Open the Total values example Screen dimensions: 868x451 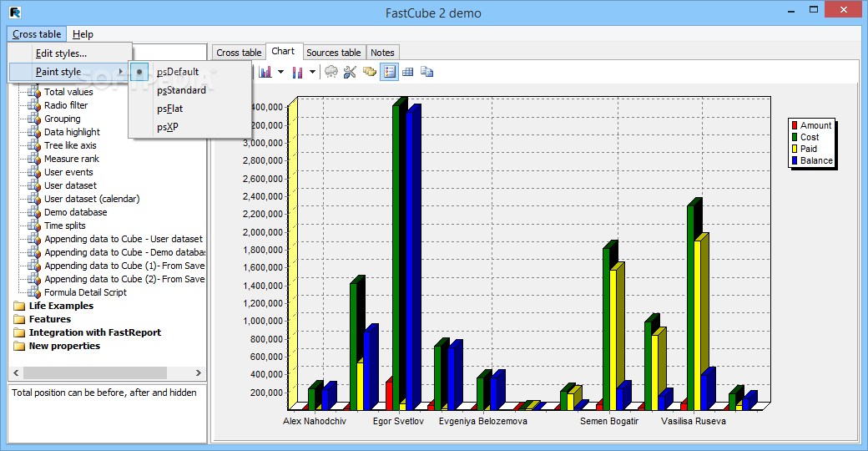(x=68, y=92)
